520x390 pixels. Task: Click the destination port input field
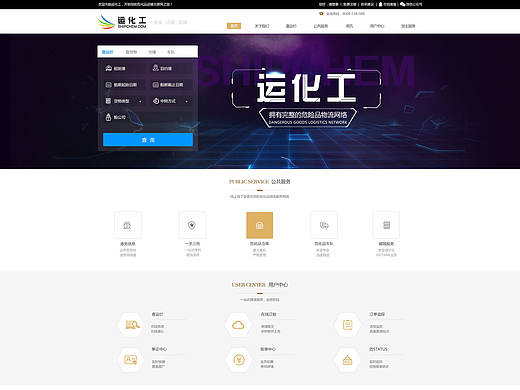[171, 68]
